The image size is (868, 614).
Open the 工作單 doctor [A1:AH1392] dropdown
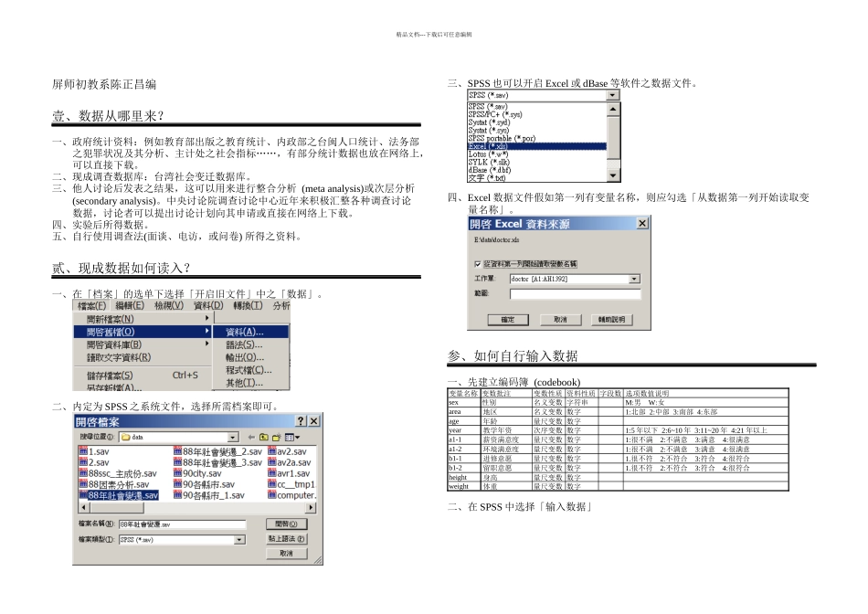[634, 279]
